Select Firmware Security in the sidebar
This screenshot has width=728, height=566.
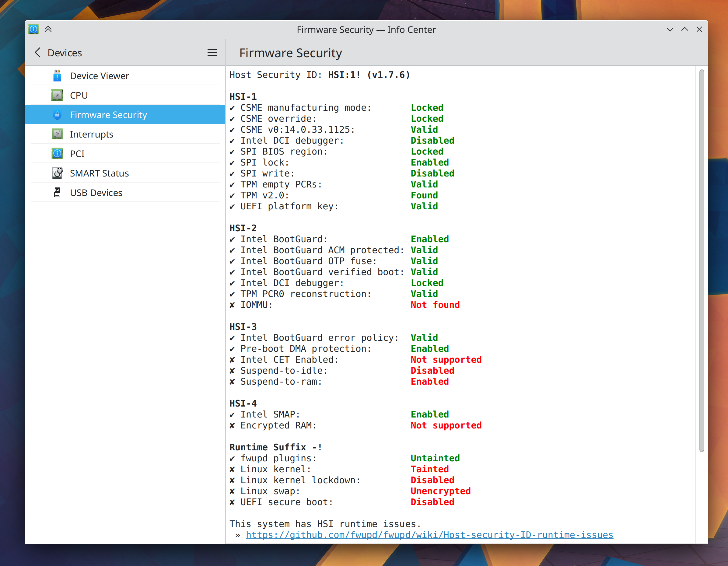[108, 115]
